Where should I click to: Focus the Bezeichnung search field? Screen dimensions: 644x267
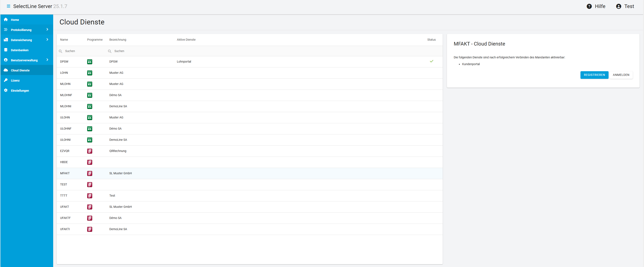141,51
